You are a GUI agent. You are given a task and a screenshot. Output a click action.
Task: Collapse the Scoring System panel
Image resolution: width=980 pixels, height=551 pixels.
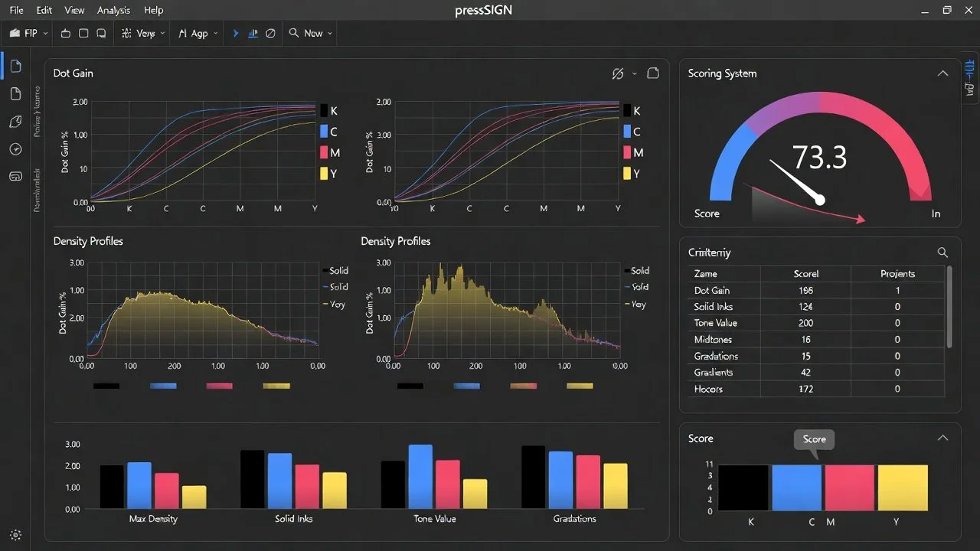tap(942, 73)
